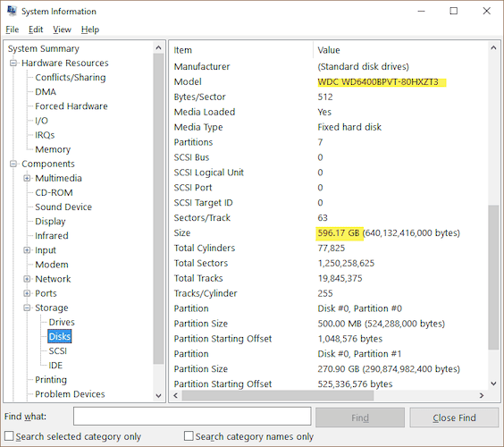Image resolution: width=504 pixels, height=447 pixels.
Task: Select the 500.00 MB Partition Size value
Action: pos(382,324)
